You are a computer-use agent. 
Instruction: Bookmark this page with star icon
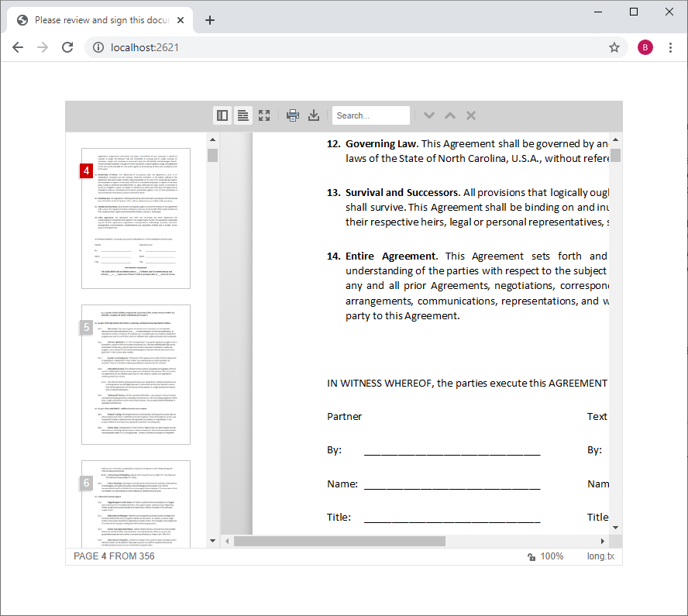pyautogui.click(x=614, y=47)
